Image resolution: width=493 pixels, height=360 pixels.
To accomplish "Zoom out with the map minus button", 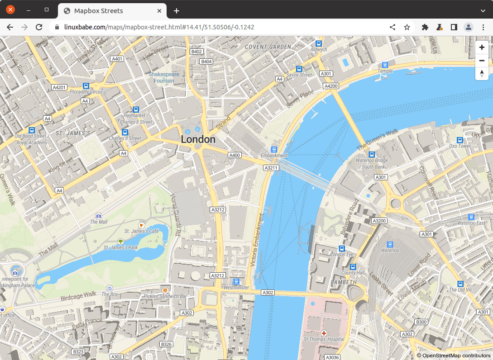I will 481,61.
